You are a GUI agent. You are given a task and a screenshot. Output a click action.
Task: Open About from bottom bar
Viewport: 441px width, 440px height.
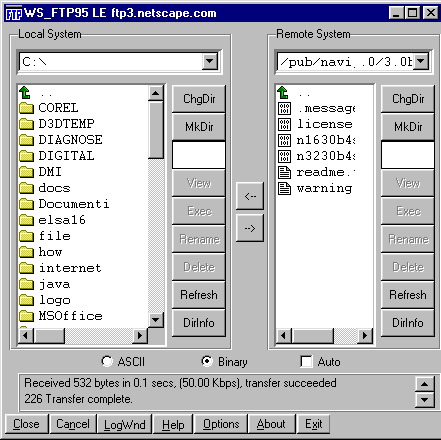point(272,424)
